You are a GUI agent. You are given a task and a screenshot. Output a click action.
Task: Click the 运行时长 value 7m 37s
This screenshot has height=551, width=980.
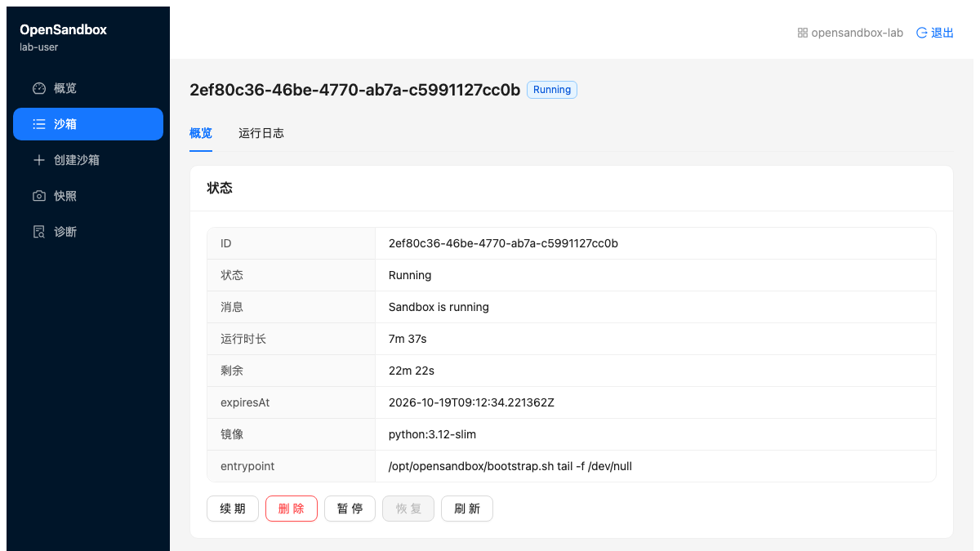[408, 339]
